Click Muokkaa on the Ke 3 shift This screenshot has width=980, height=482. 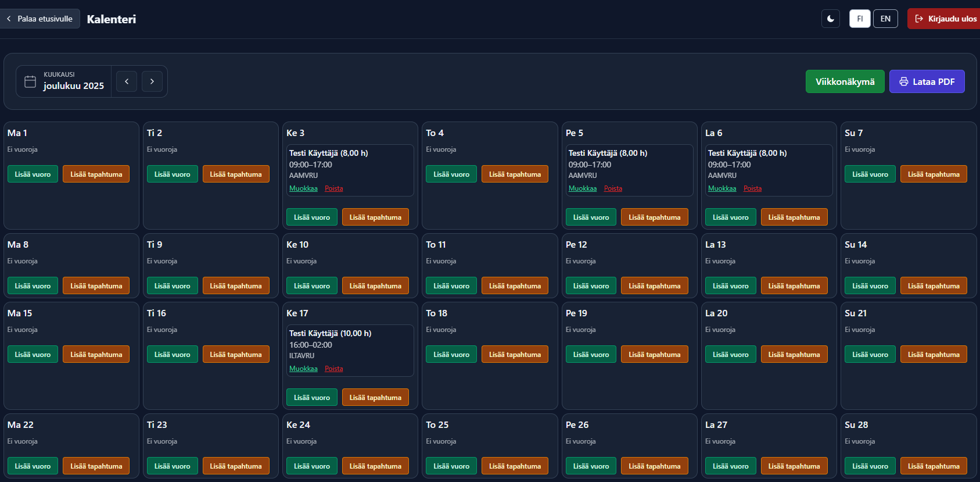pyautogui.click(x=303, y=188)
